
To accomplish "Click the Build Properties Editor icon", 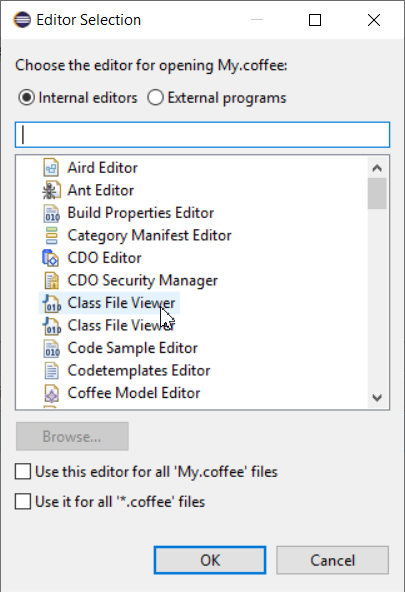I will [x=51, y=213].
